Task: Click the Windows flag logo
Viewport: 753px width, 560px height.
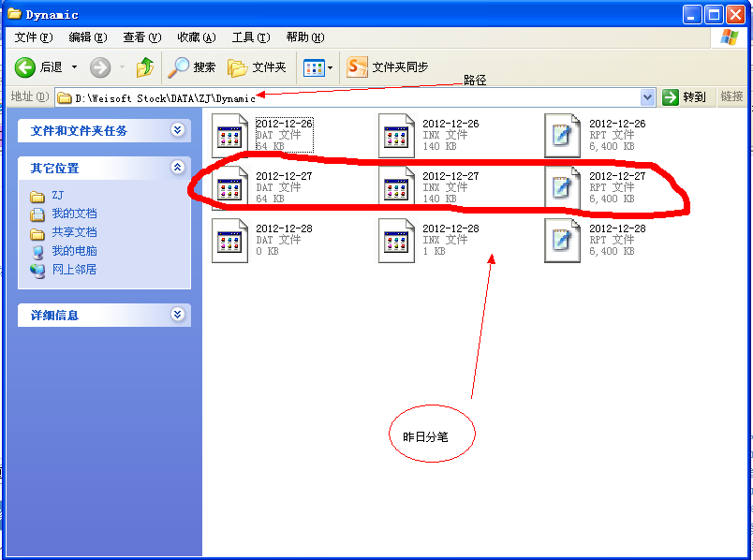Action: click(x=730, y=37)
